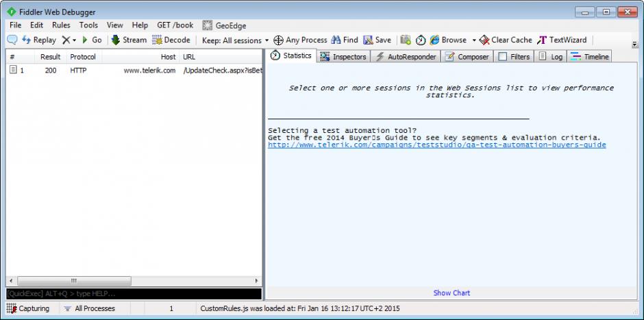
Task: Switch to the Statistics tab
Action: 291,56
